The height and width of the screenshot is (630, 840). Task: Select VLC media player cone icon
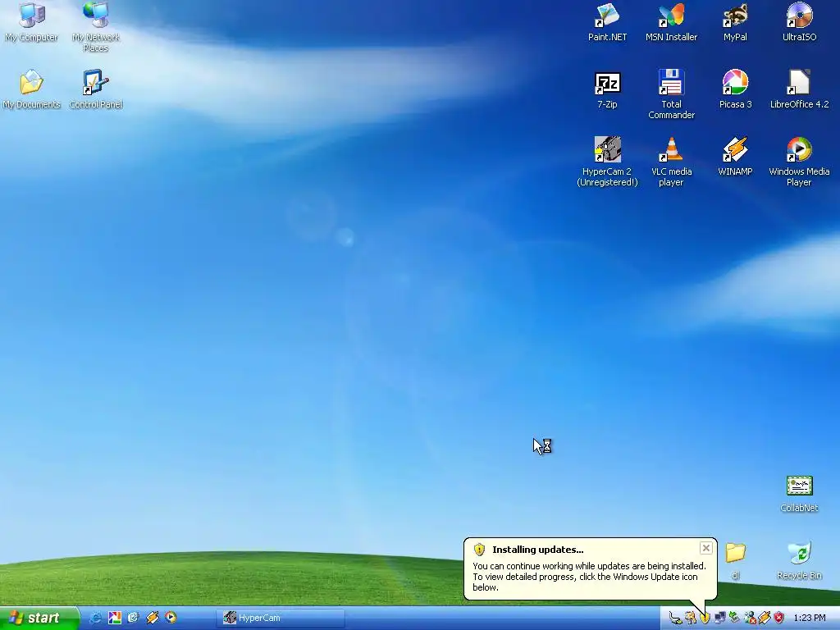click(x=671, y=162)
